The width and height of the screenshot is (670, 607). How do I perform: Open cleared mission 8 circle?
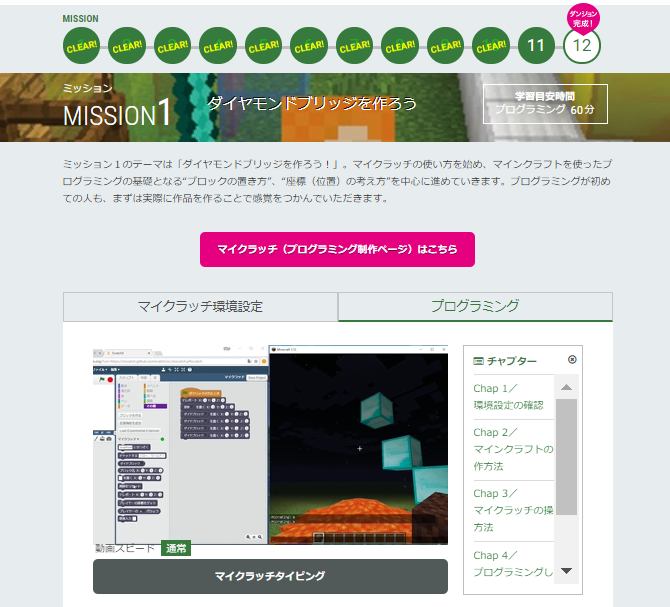pyautogui.click(x=400, y=46)
